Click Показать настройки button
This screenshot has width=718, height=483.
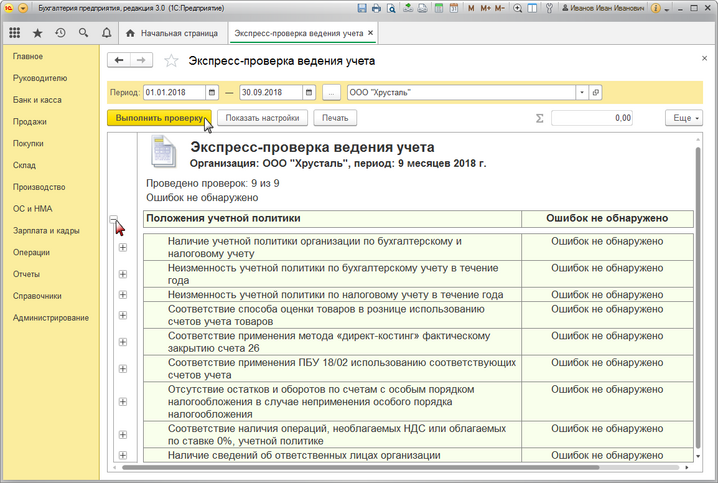262,118
